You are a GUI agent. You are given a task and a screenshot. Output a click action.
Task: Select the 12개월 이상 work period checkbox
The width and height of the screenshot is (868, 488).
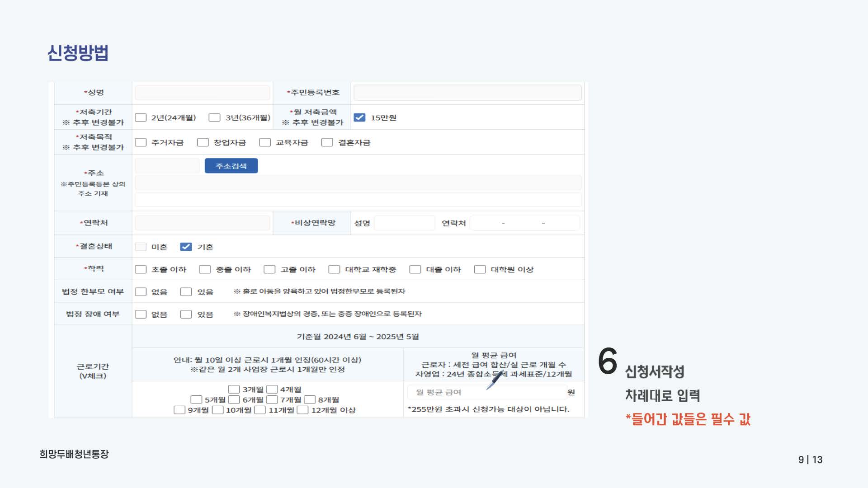[303, 410]
